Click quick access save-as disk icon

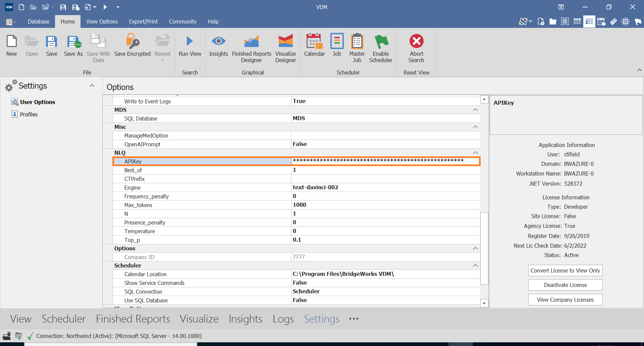pos(76,7)
